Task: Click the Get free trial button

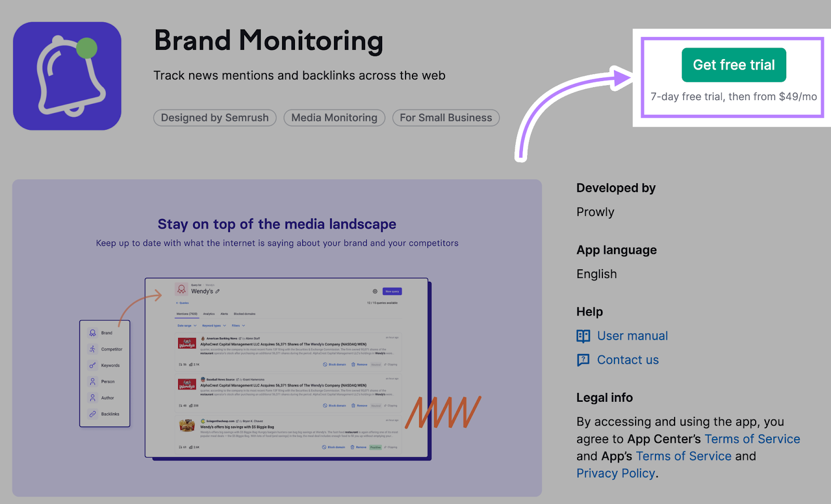Action: pos(733,64)
